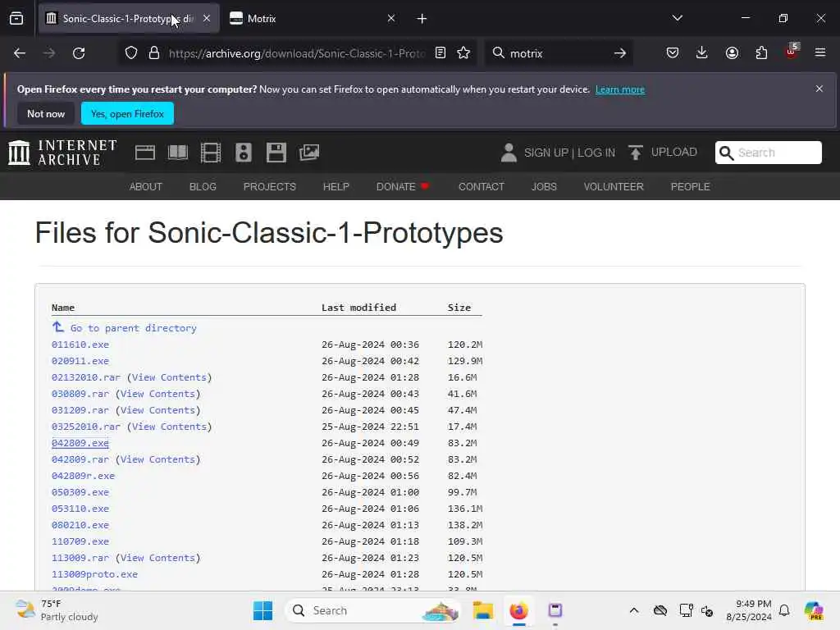The height and width of the screenshot is (630, 840).
Task: Close the Motrix tab
Action: pos(391,18)
